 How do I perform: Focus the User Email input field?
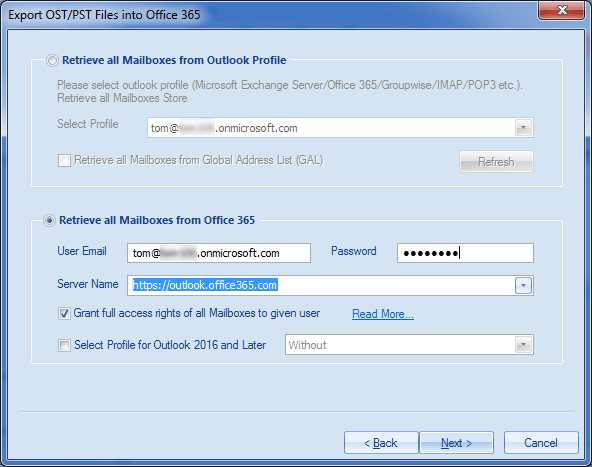click(x=219, y=253)
